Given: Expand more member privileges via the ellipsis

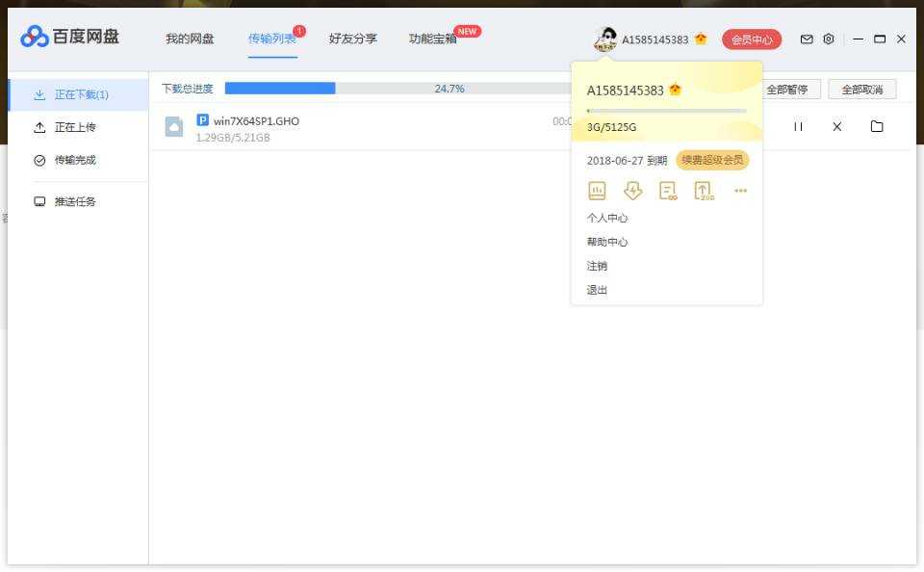Looking at the screenshot, I should tap(740, 191).
